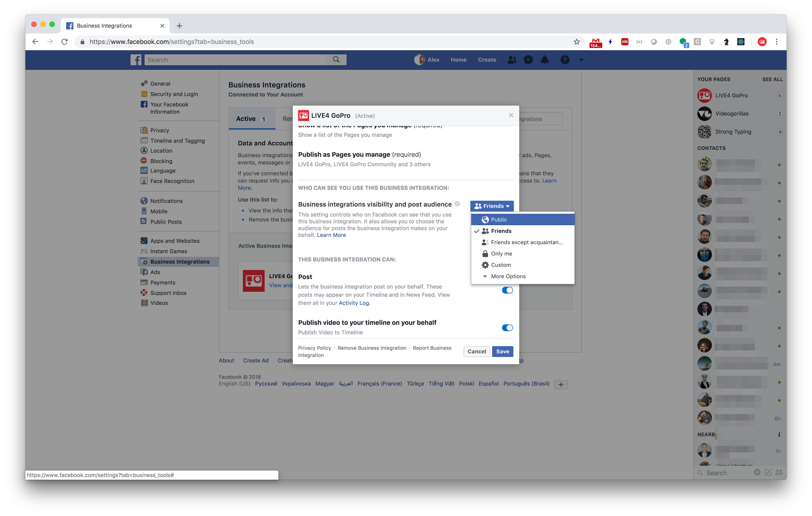Open the Privacy Policy link in the dialog
The width and height of the screenshot is (812, 516).
tap(314, 348)
